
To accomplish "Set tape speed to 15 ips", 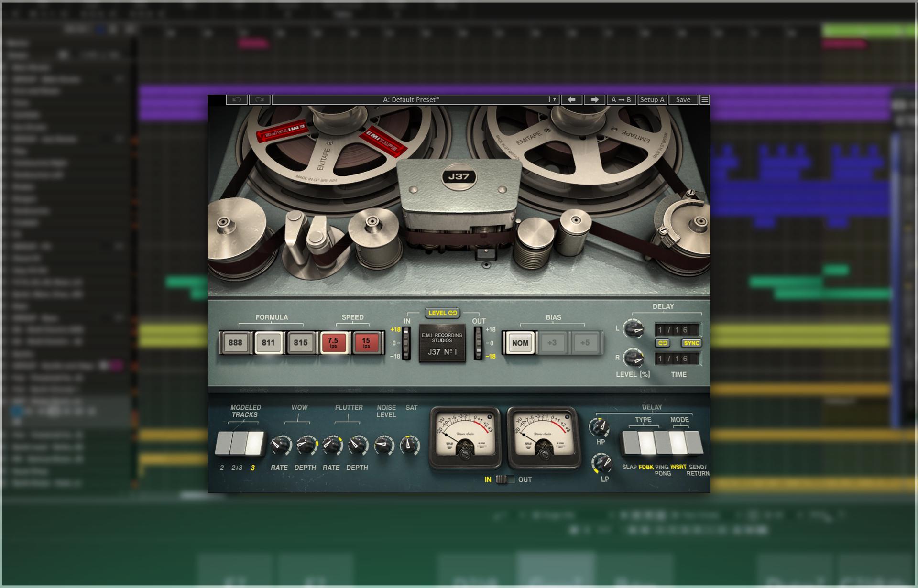I will pyautogui.click(x=366, y=343).
